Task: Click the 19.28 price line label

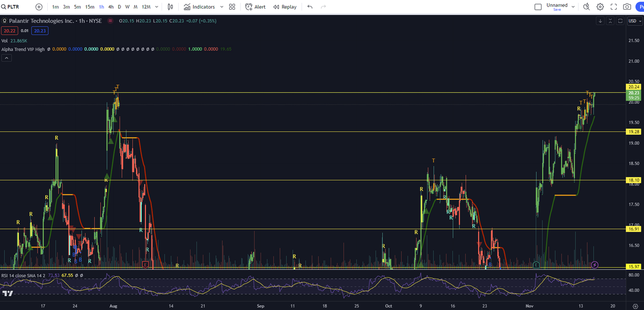Action: pyautogui.click(x=633, y=132)
